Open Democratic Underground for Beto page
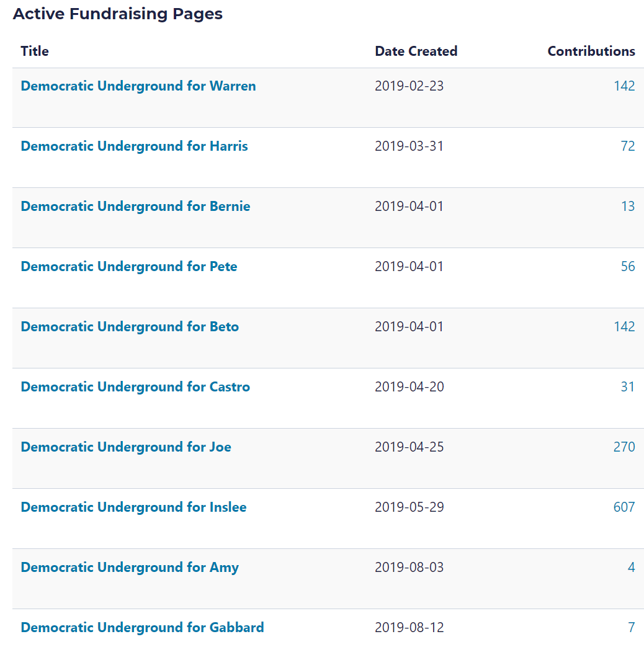The width and height of the screenshot is (644, 647). [130, 327]
